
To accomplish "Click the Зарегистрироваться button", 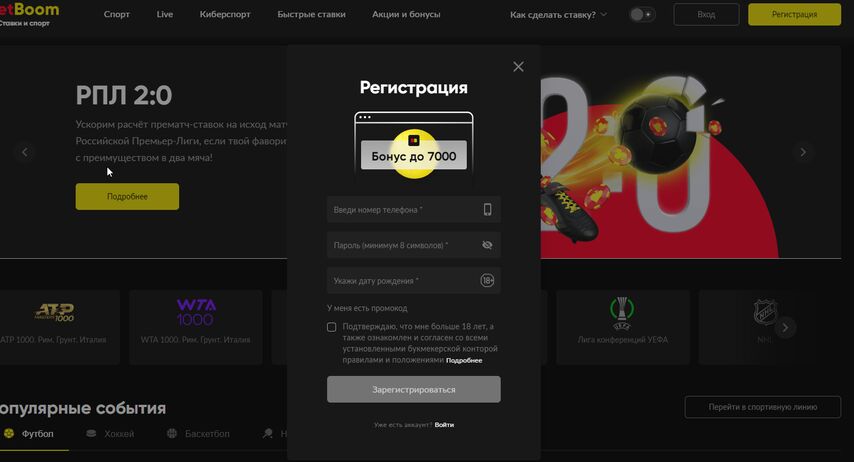I will click(413, 390).
